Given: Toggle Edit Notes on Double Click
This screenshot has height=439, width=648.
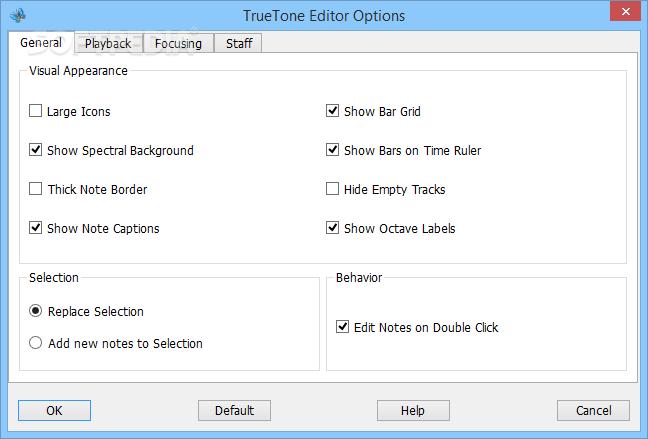Looking at the screenshot, I should (343, 327).
